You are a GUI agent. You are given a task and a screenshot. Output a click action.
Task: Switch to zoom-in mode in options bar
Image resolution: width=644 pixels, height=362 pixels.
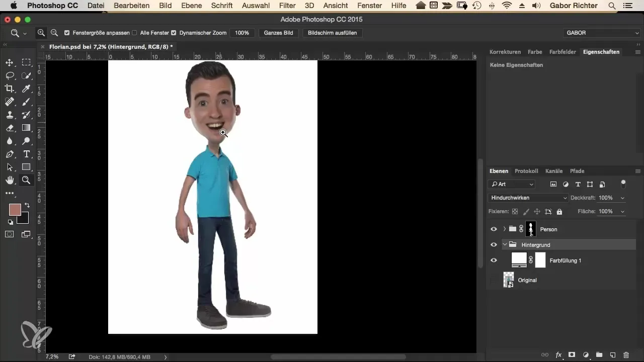pos(41,33)
